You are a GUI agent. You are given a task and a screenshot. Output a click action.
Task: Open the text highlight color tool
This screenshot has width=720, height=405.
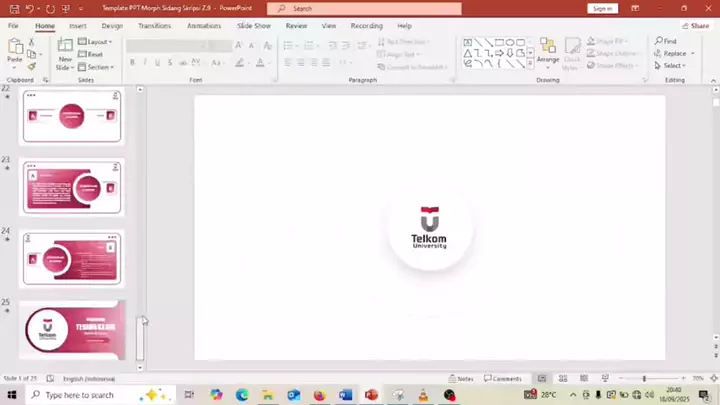(239, 62)
